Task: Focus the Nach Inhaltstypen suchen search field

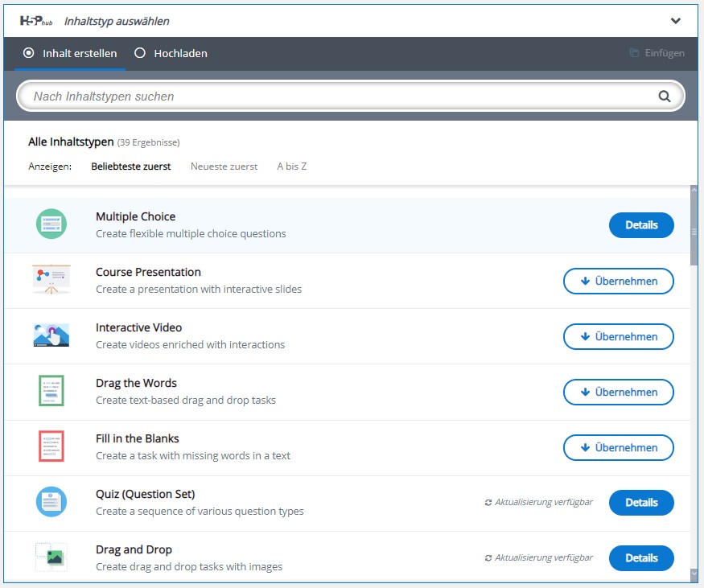Action: 351,96
